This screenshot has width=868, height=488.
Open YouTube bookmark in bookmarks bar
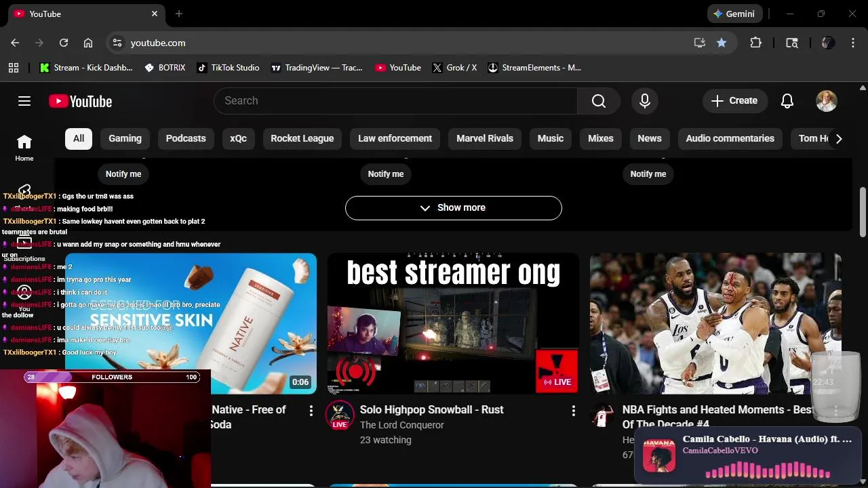click(398, 68)
